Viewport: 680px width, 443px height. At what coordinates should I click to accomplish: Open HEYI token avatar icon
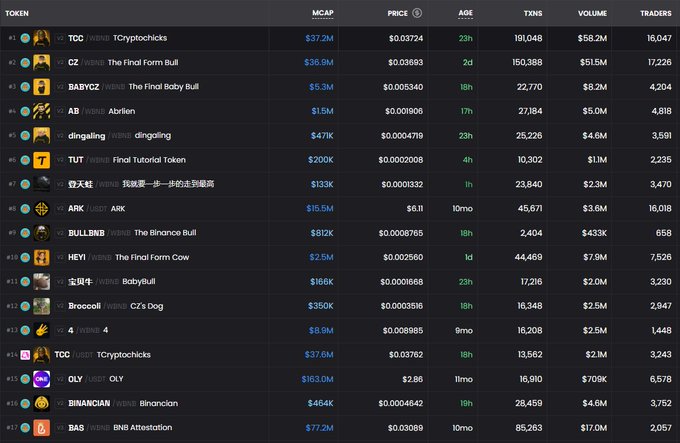tap(42, 257)
